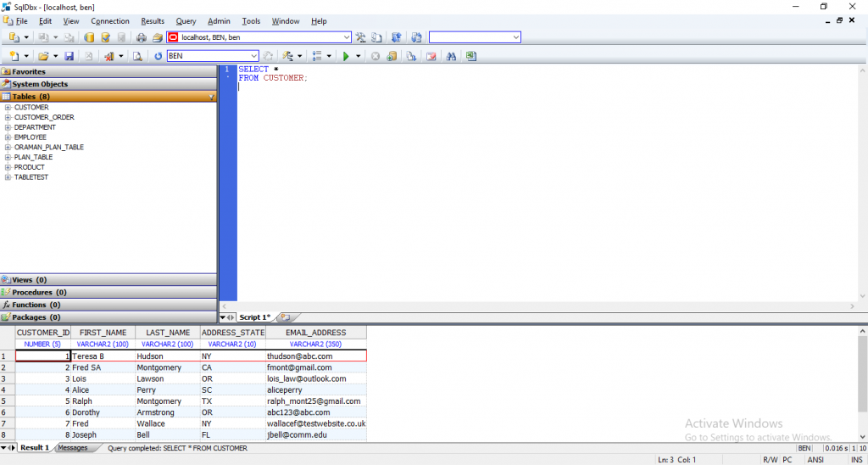Click the filter funnel on Tables header
The height and width of the screenshot is (465, 868).
pyautogui.click(x=211, y=98)
